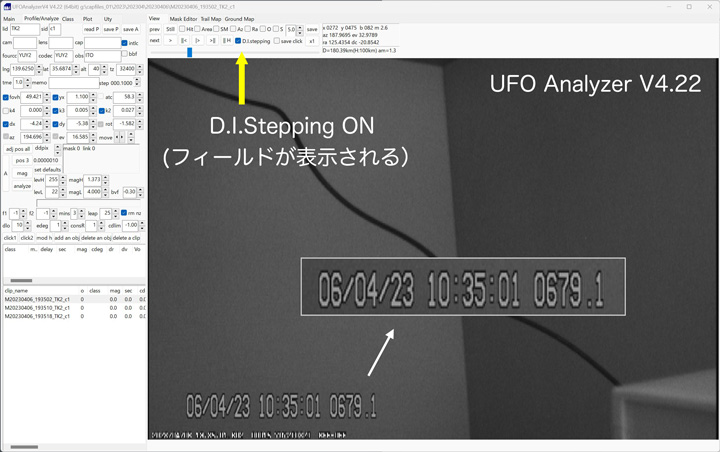Viewport: 720px width, 452px height.
Task: Click the magL value spinner arrows
Action: [105, 192]
